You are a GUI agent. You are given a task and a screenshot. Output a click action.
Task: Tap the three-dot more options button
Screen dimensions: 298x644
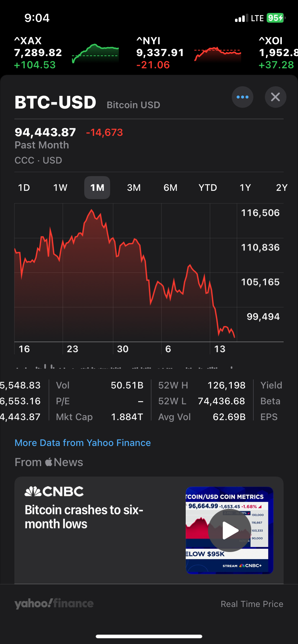pyautogui.click(x=243, y=97)
